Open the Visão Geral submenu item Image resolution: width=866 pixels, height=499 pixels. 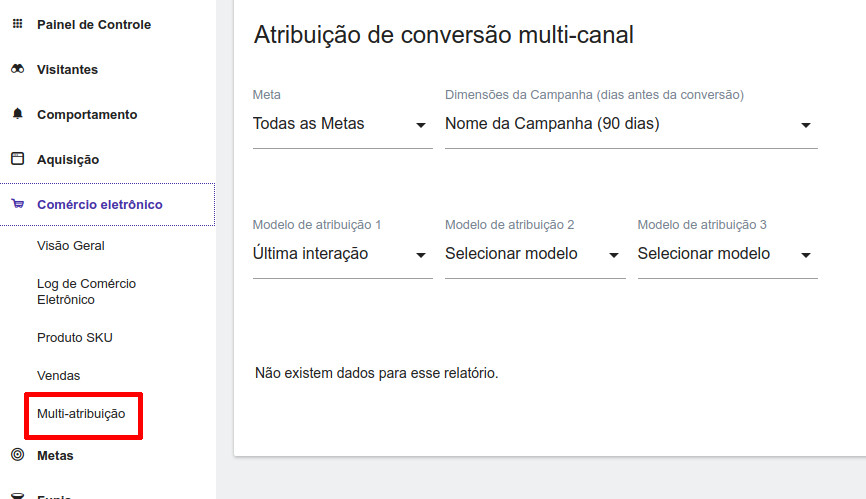pyautogui.click(x=71, y=245)
